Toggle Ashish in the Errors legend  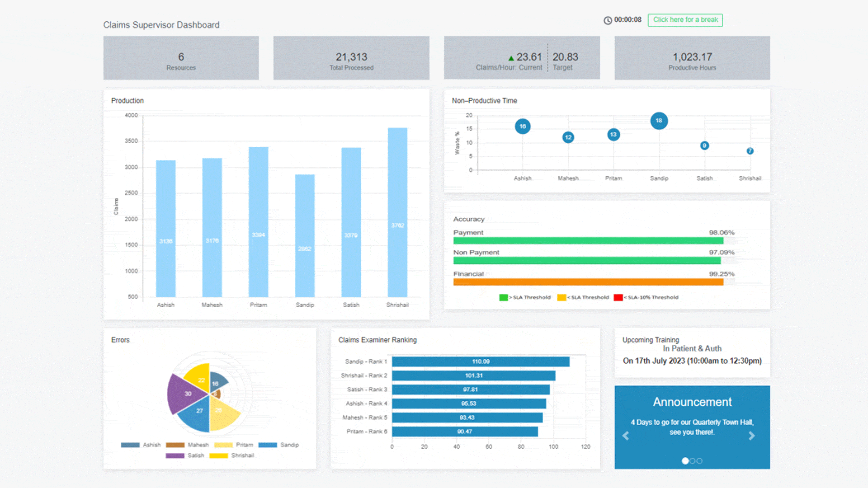coord(141,445)
